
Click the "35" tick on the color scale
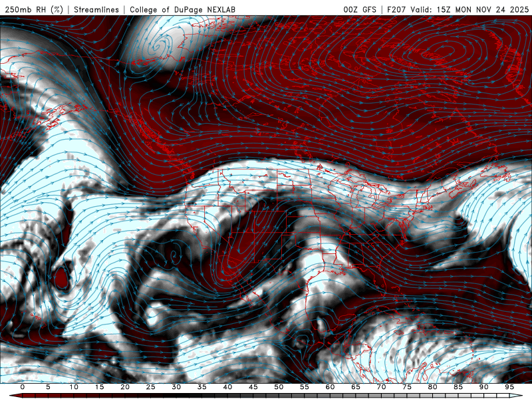pyautogui.click(x=202, y=387)
